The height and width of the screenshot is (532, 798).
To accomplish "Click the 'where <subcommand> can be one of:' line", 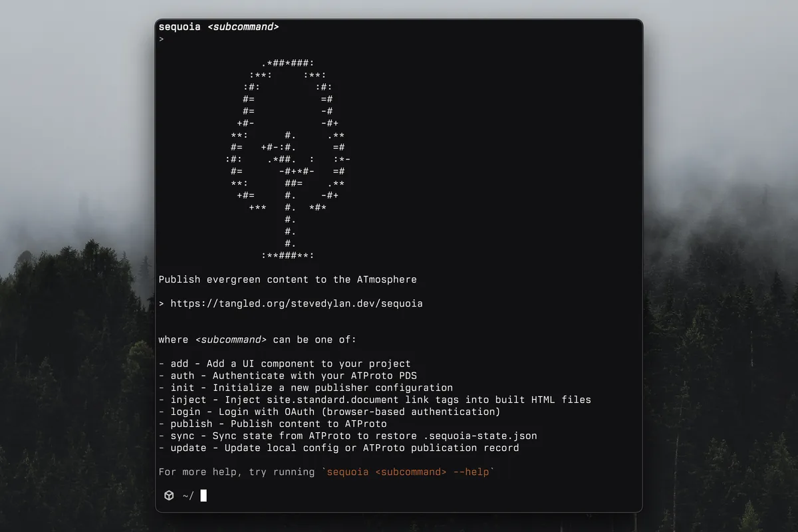I will 257,340.
